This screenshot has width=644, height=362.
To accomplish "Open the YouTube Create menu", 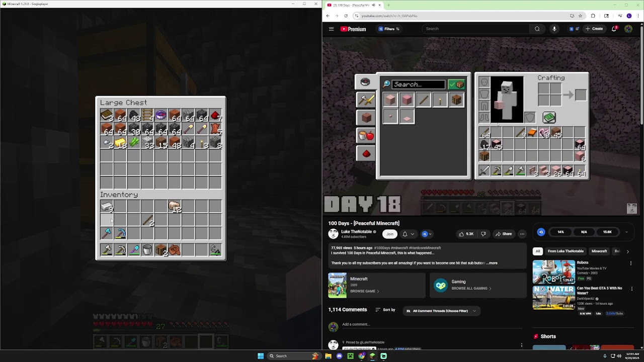I will tap(594, 29).
